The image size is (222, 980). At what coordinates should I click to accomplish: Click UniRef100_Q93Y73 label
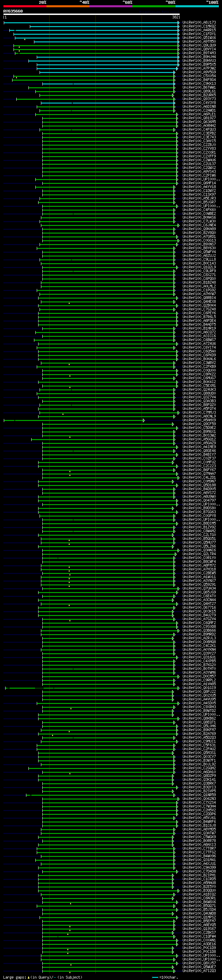click(199, 99)
